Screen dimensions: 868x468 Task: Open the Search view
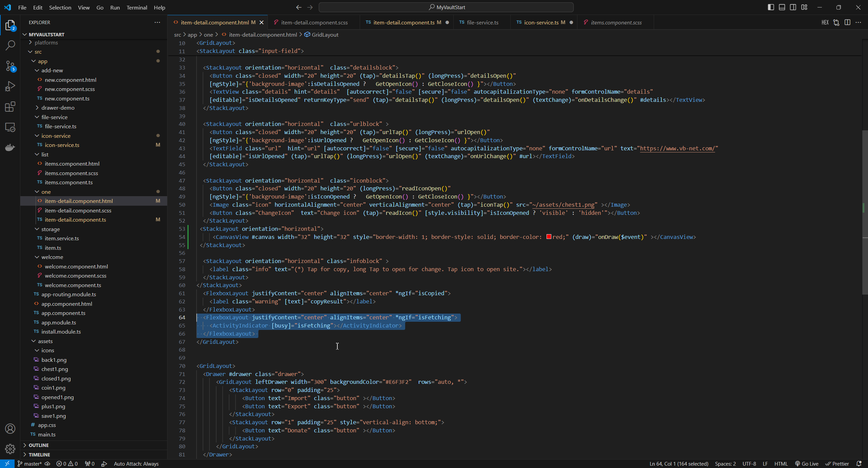click(x=10, y=45)
